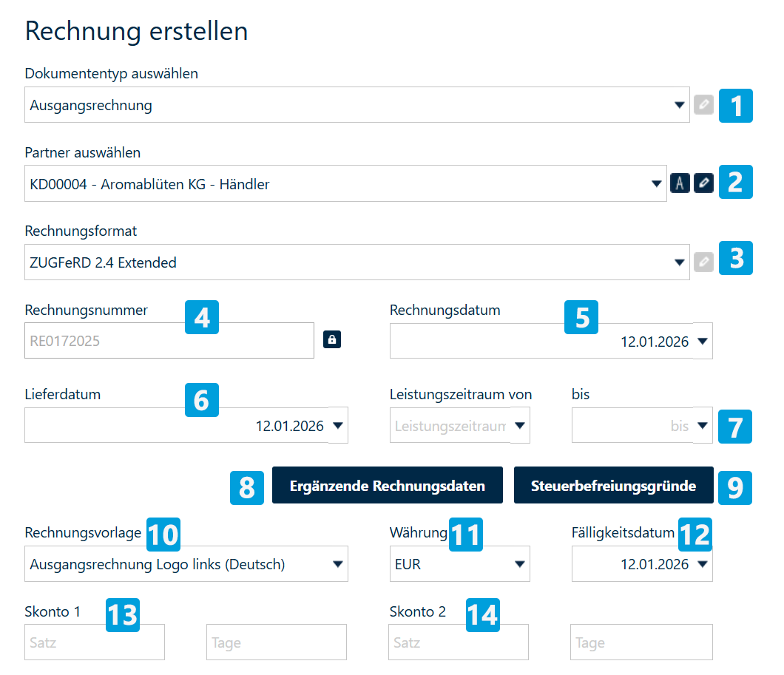The image size is (784, 675).
Task: Click the Skonto 1 Satz input field
Action: click(94, 642)
